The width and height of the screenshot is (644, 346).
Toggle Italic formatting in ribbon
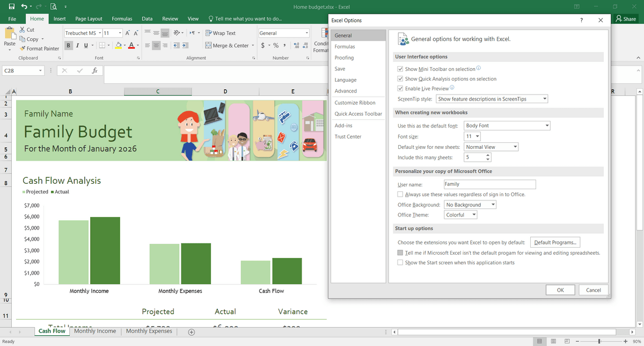coord(77,46)
